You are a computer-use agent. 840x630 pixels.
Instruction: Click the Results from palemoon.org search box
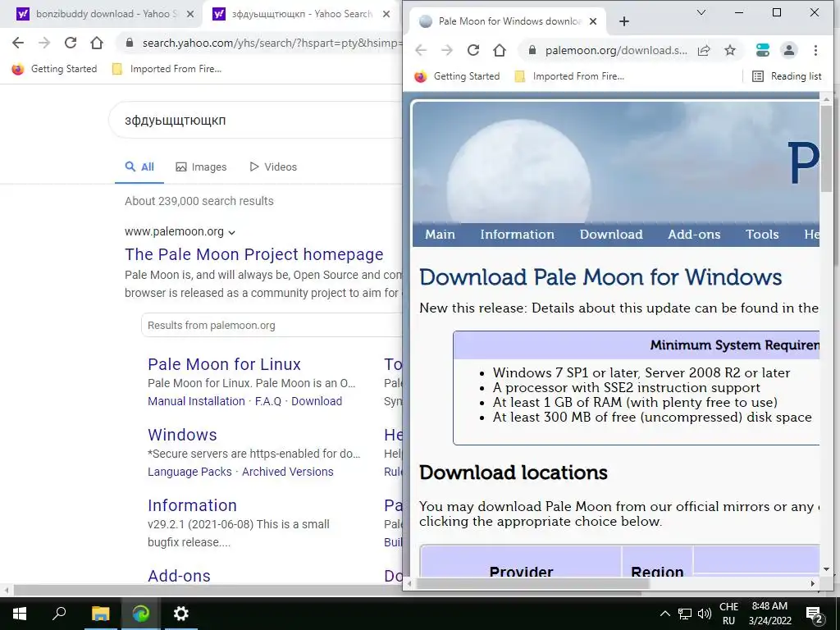[272, 325]
